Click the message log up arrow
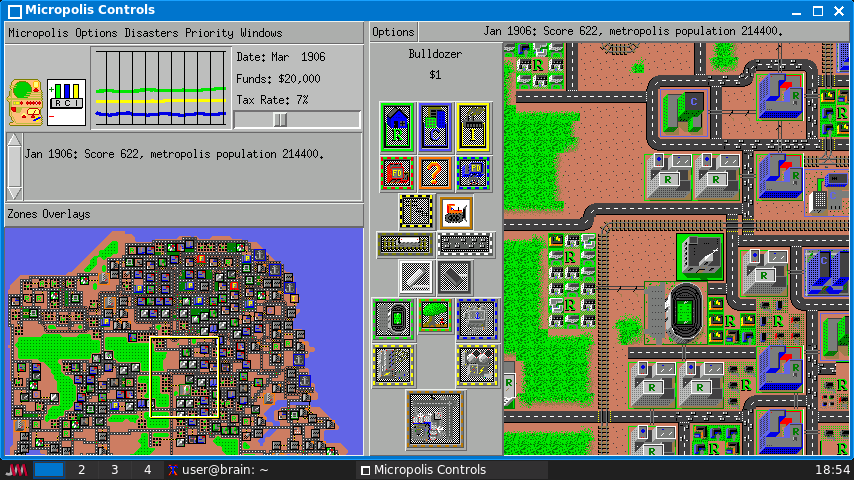This screenshot has height=480, width=854. pos(14,141)
